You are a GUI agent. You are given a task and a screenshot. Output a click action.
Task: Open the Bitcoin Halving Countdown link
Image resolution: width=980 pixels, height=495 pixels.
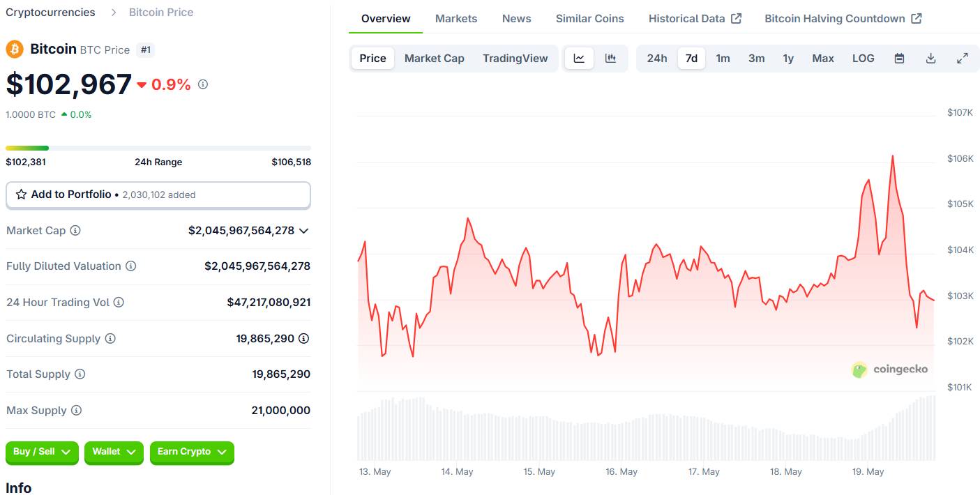[843, 19]
